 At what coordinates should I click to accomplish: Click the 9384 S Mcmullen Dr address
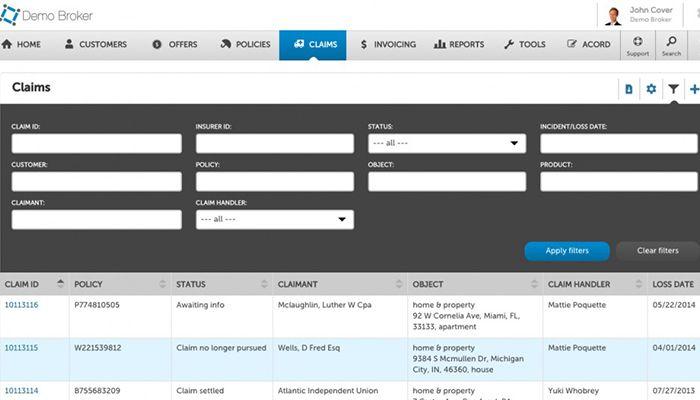[468, 364]
